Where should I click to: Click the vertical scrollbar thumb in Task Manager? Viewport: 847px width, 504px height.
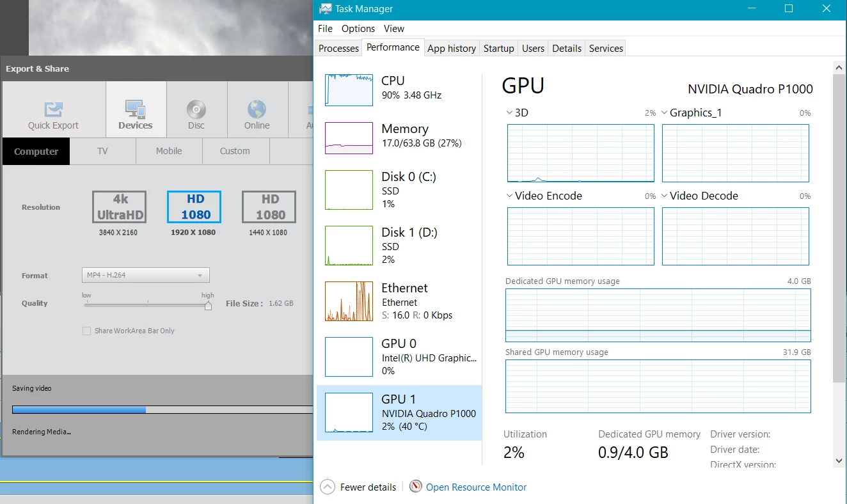839,228
